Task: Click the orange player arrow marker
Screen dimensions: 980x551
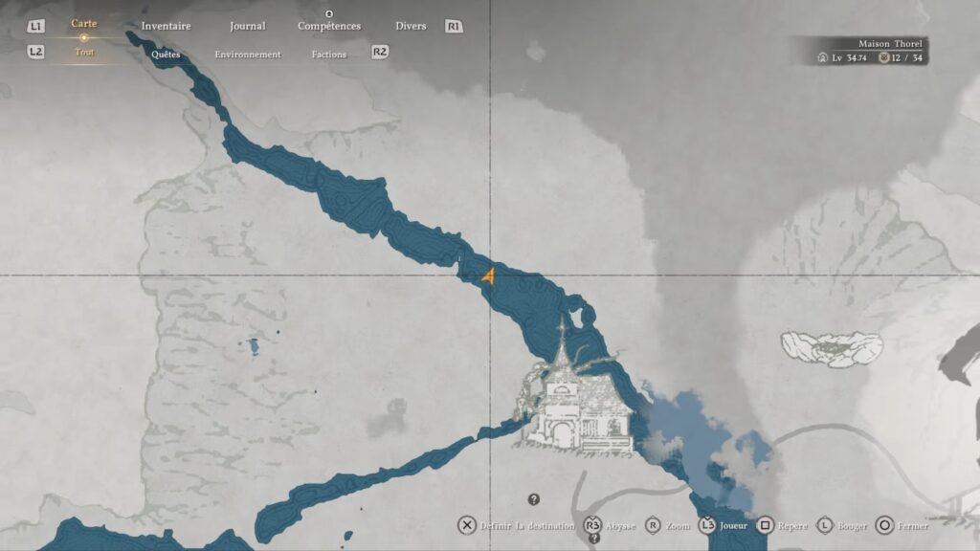Action: [489, 277]
